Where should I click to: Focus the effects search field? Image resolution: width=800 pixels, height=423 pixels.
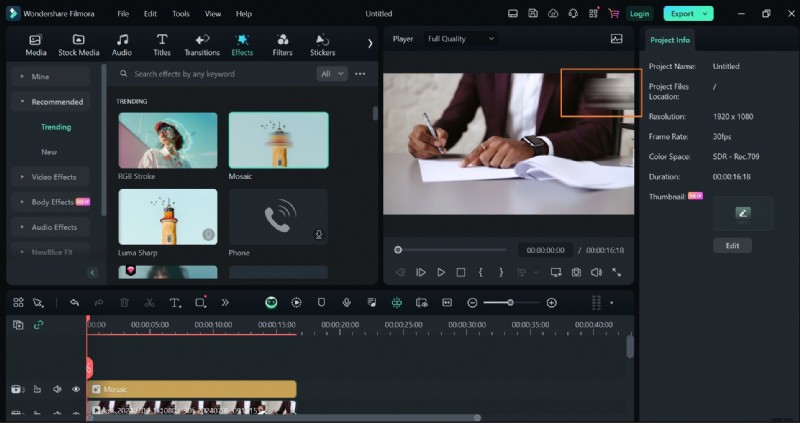click(214, 74)
